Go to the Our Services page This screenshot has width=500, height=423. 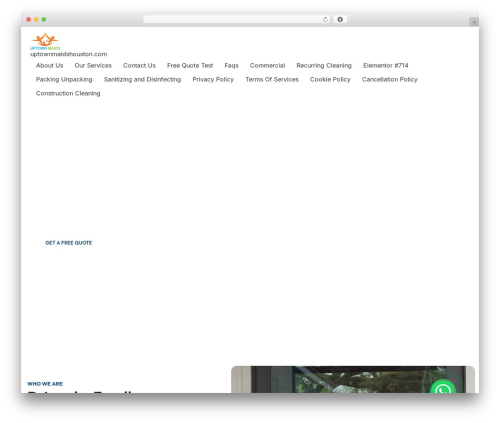click(93, 66)
